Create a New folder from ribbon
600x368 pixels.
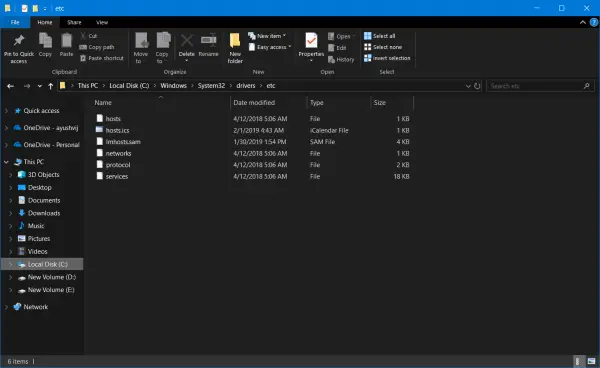point(235,48)
